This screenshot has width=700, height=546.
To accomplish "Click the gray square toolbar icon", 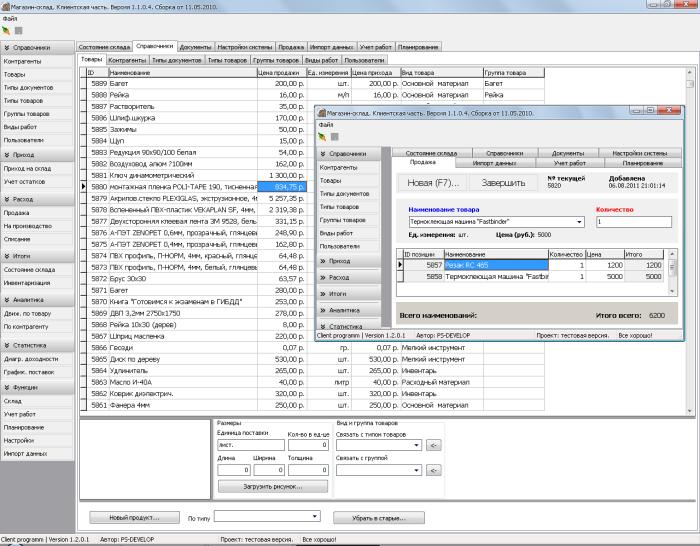I will [x=18, y=31].
